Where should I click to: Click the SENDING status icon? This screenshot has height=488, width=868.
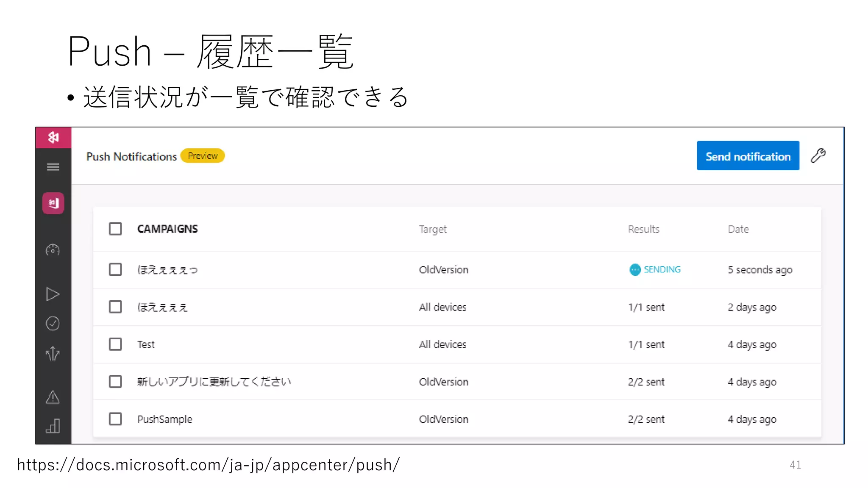tap(635, 269)
